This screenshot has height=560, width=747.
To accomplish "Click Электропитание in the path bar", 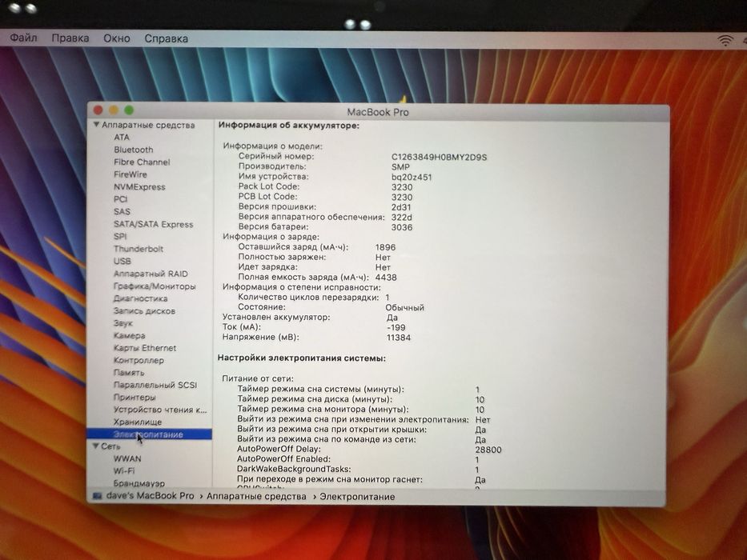I will pos(357,497).
